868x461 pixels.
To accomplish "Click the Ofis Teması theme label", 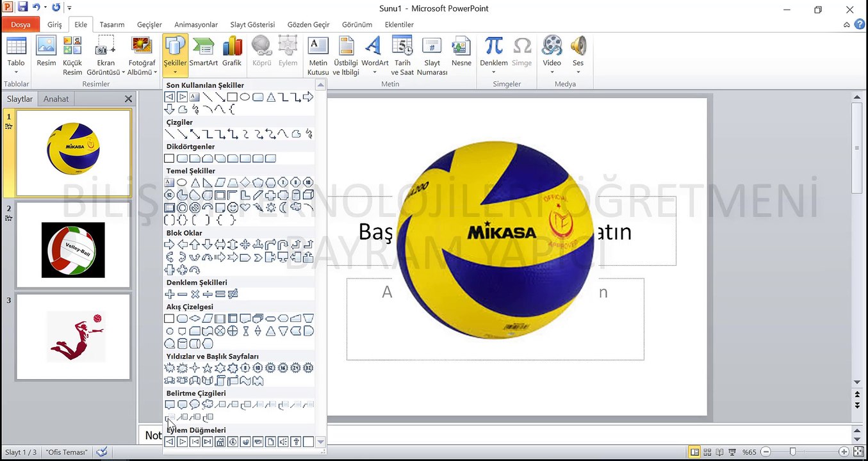I will coord(67,452).
